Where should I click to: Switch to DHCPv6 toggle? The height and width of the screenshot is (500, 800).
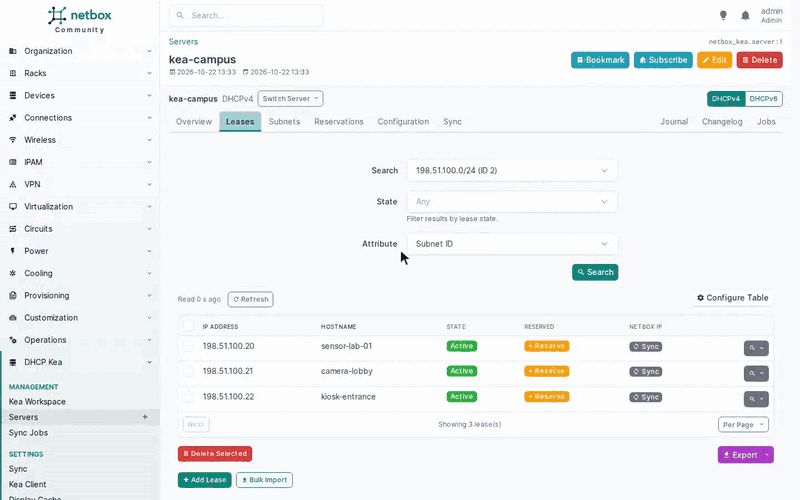[763, 99]
